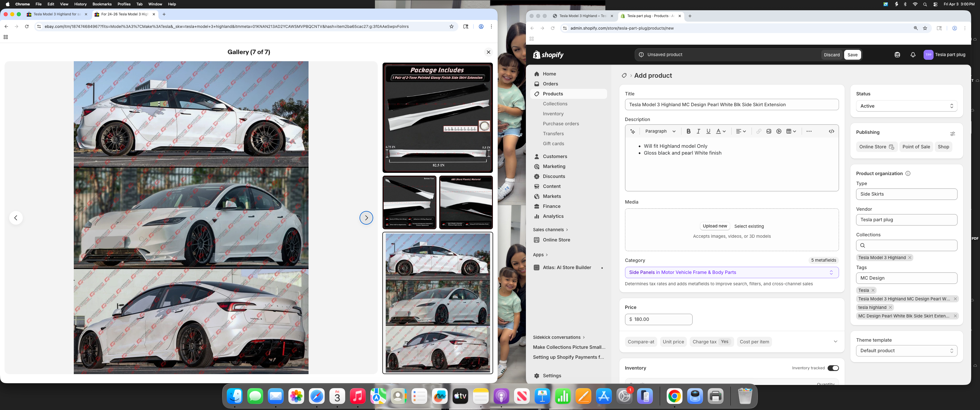Viewport: 980px width, 410px height.
Task: Open the text alignment dropdown
Action: (x=741, y=131)
